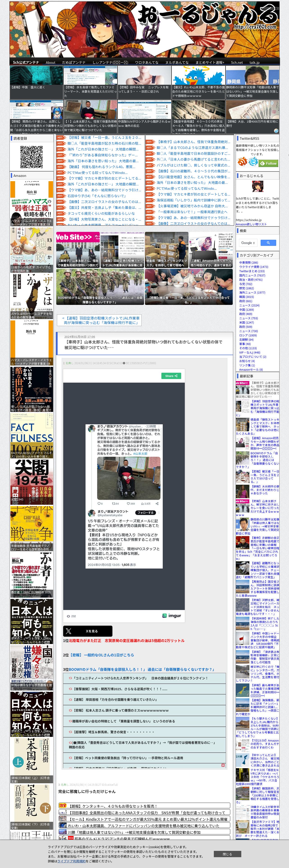This screenshot has height=868, width=289.
Task: Open the imgur logo link
Action: coord(172,616)
